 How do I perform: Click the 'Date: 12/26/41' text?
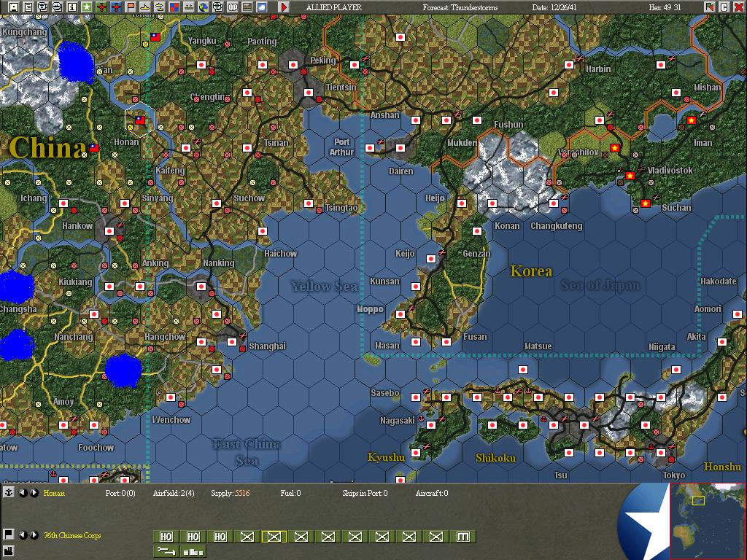554,7
